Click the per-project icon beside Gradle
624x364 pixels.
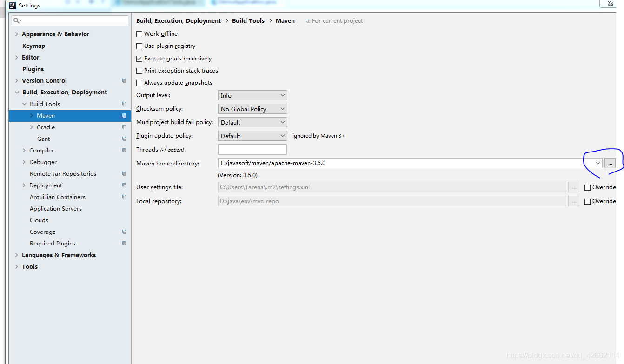[124, 127]
